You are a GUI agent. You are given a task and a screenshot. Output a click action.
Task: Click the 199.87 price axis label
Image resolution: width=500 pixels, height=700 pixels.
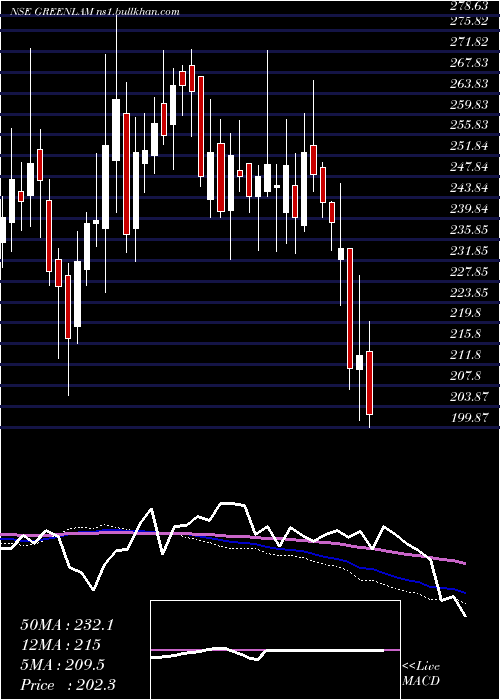[x=468, y=418]
